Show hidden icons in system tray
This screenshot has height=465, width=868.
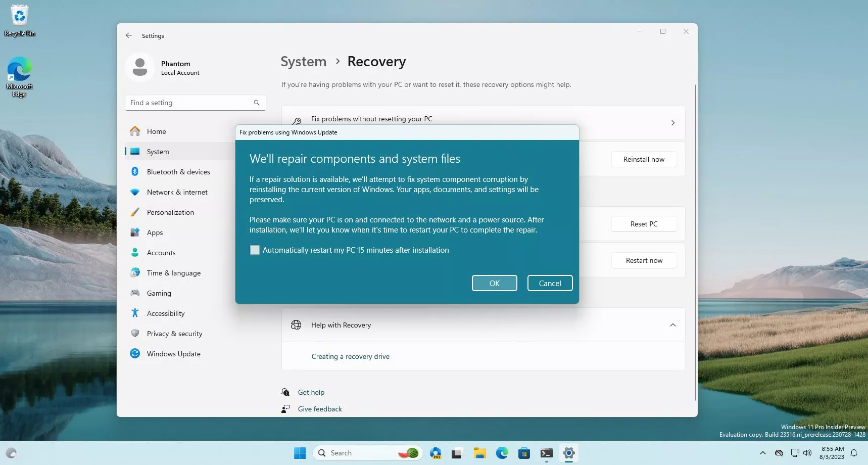click(763, 453)
